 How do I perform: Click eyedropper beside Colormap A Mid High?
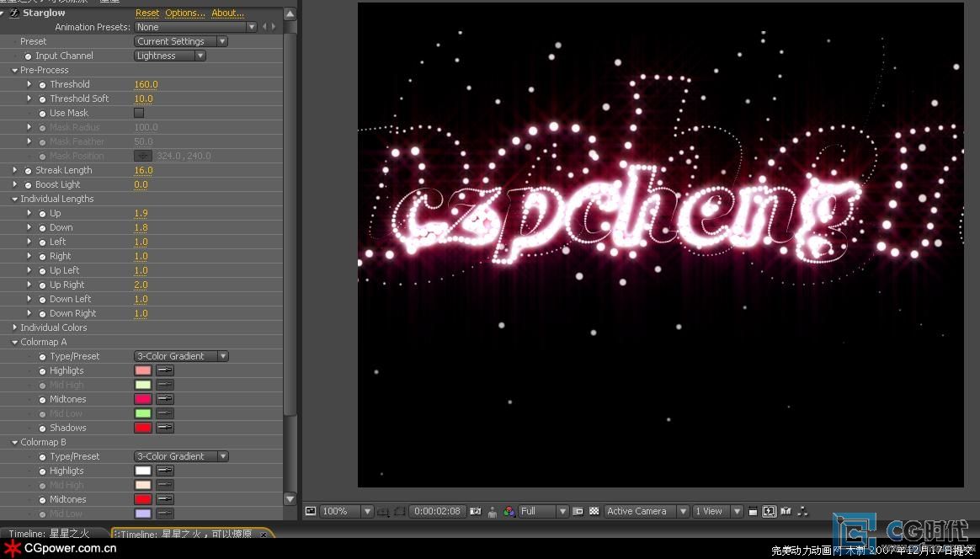(x=165, y=385)
